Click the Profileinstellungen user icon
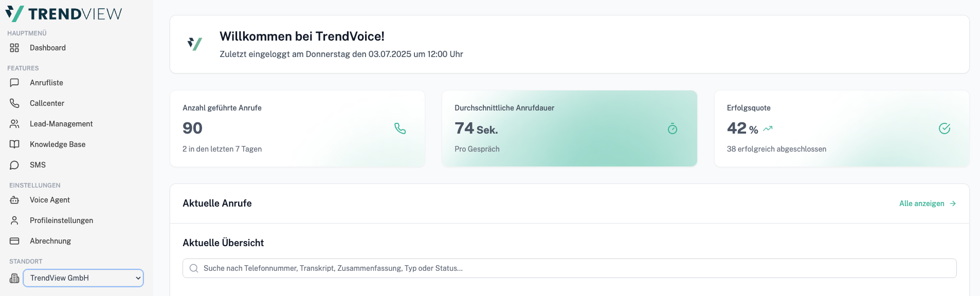This screenshot has width=980, height=296. tap(14, 220)
